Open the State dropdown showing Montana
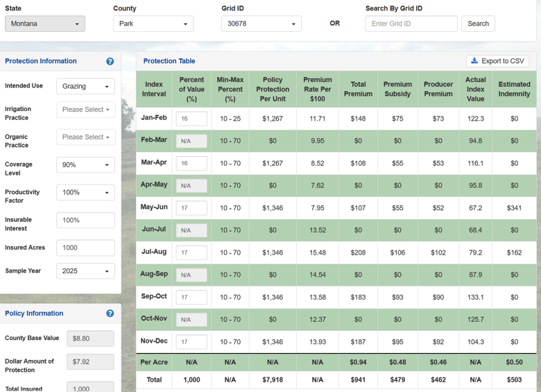 pos(45,24)
